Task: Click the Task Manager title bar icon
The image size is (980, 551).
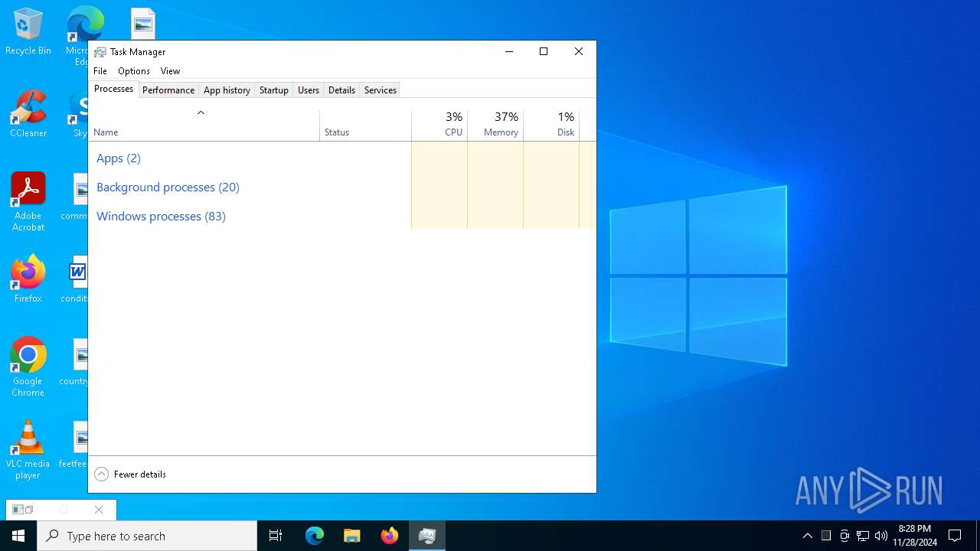Action: point(100,52)
